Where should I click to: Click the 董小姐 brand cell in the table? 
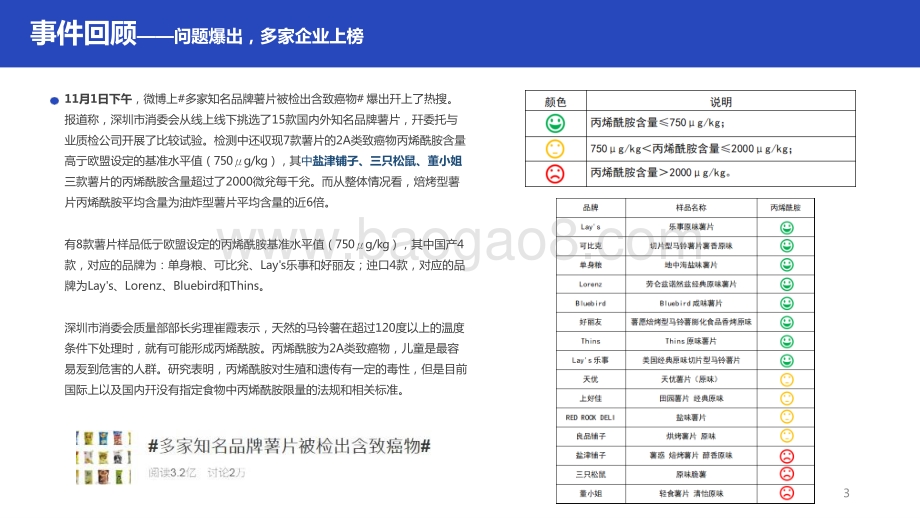(x=590, y=493)
